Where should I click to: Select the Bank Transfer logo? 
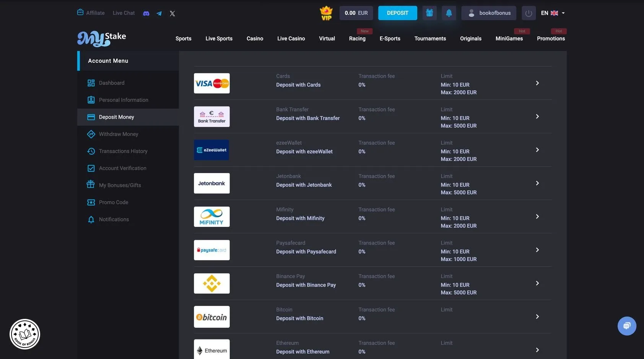(x=212, y=116)
